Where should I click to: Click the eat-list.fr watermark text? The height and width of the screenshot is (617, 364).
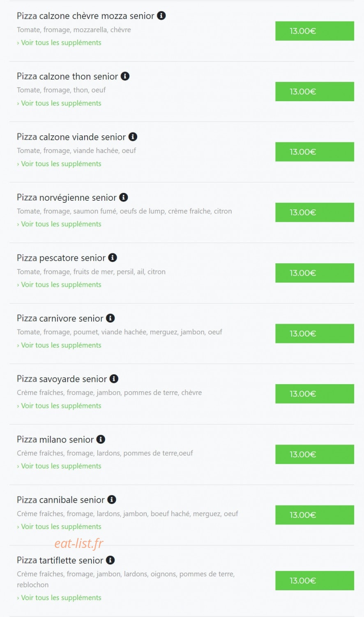pos(79,543)
